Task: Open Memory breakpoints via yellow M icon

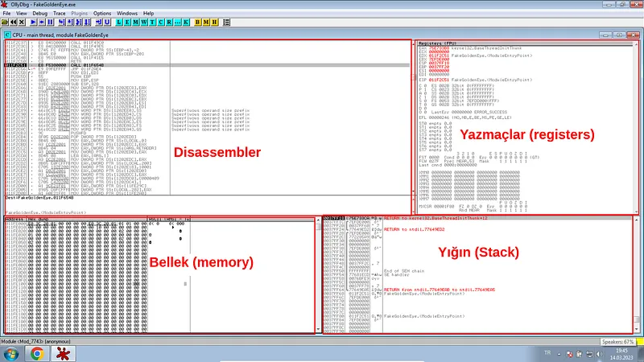Action: [x=206, y=23]
